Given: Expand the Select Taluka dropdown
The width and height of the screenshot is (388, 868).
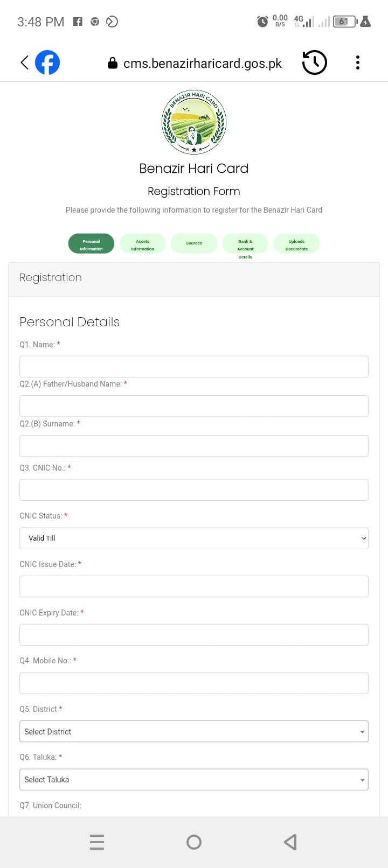Looking at the screenshot, I should pos(194,780).
